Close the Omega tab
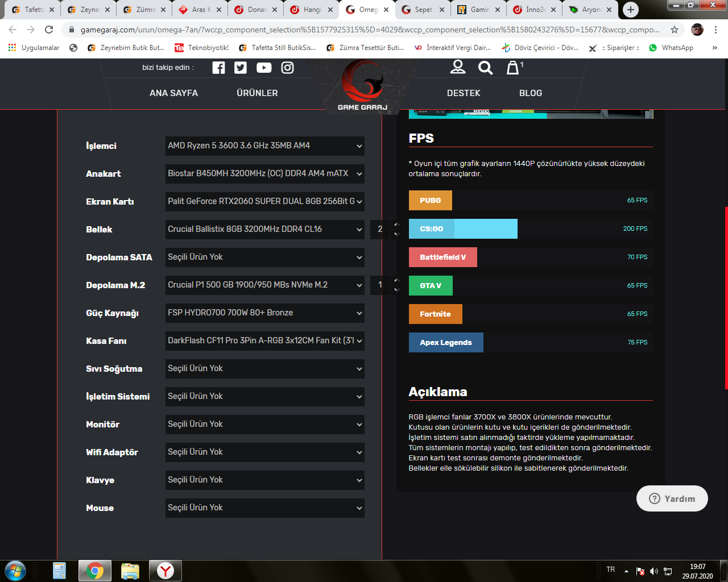The image size is (728, 582). click(386, 10)
